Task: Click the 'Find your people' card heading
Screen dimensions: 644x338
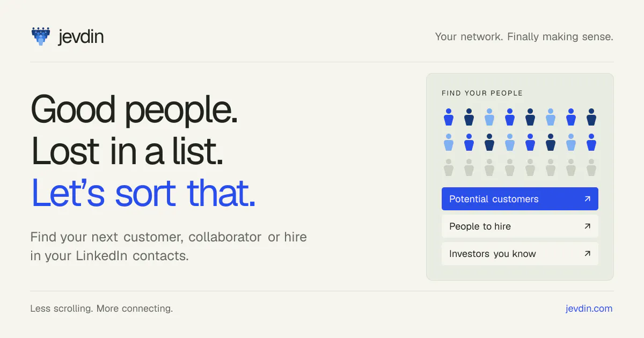Action: 482,93
